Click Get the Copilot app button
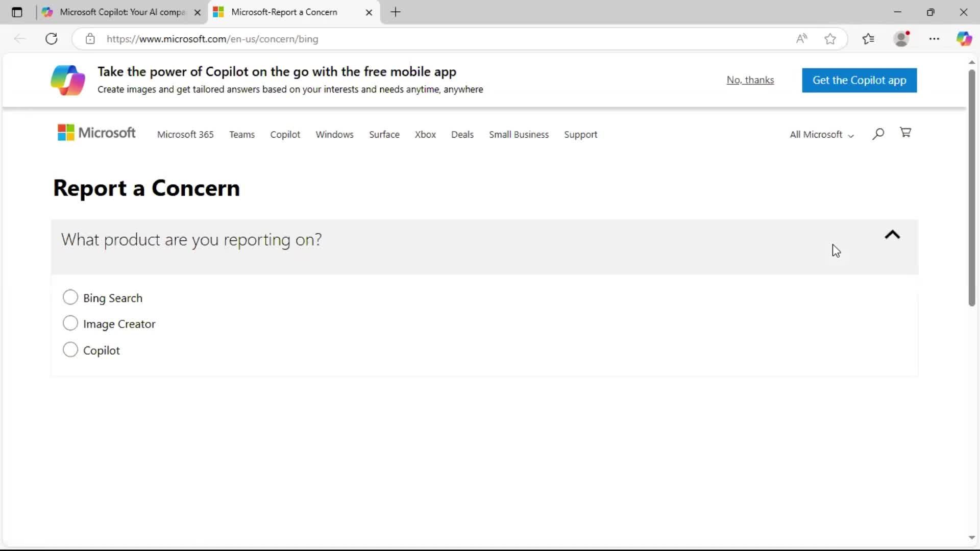980x551 pixels. 860,80
